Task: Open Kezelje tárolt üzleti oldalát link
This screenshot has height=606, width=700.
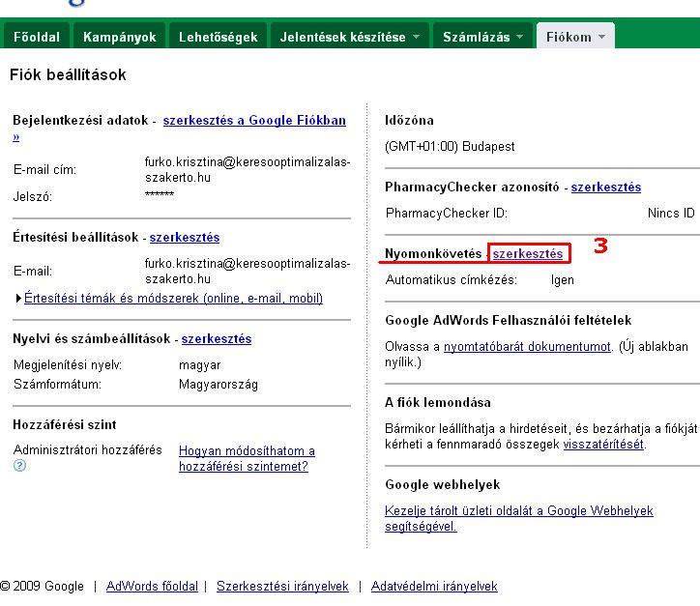Action: click(x=519, y=519)
